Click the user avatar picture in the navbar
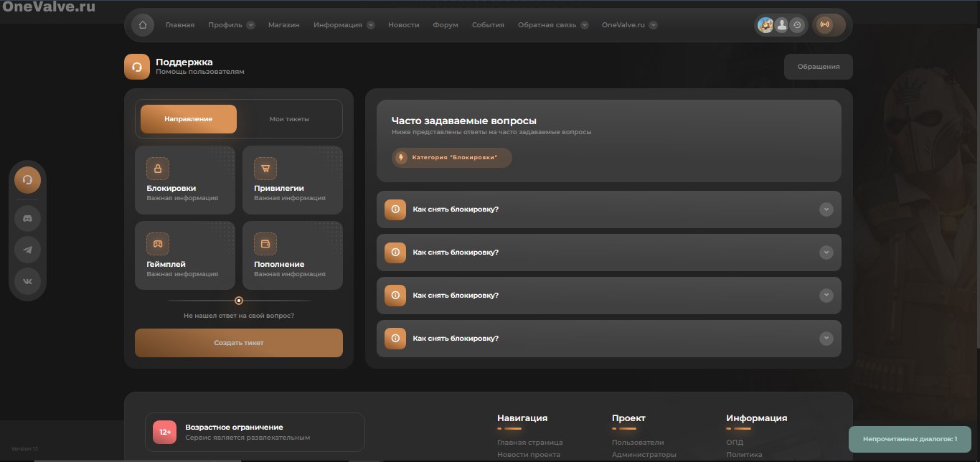This screenshot has width=980, height=462. [765, 25]
